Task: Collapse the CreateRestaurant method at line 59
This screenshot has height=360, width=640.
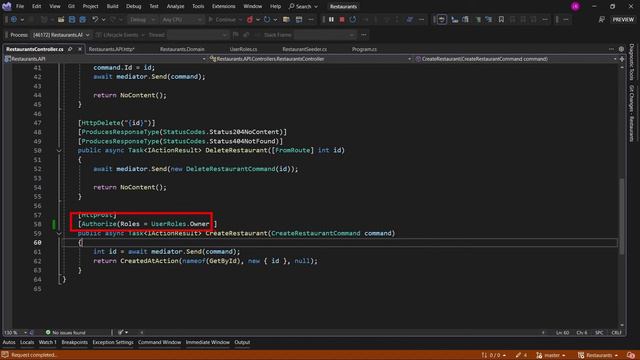Action: [x=59, y=233]
